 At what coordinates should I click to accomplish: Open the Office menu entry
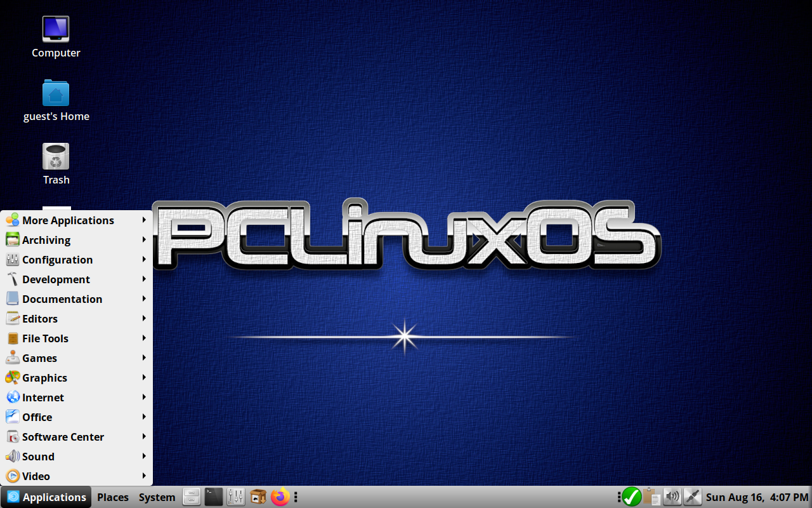[76, 417]
